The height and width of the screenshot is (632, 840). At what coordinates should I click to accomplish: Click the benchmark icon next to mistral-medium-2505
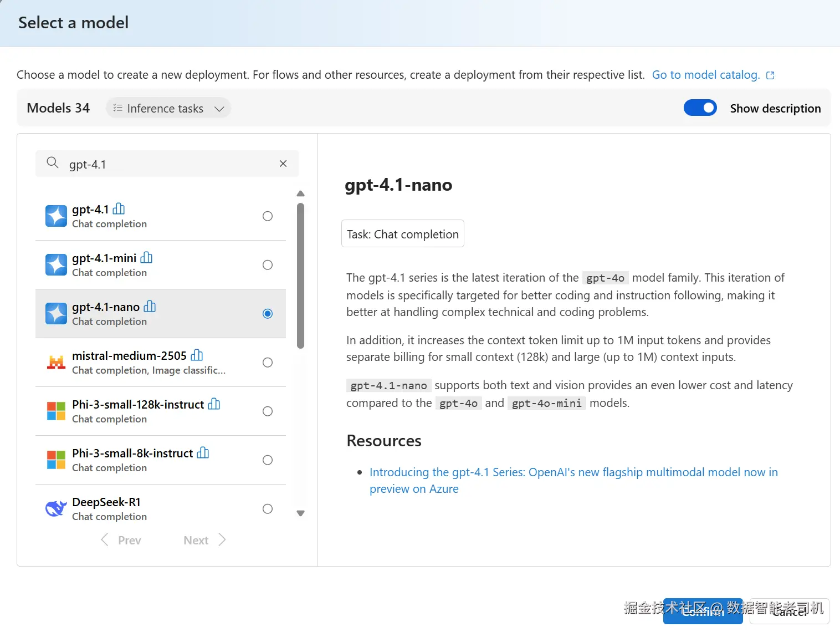point(197,355)
